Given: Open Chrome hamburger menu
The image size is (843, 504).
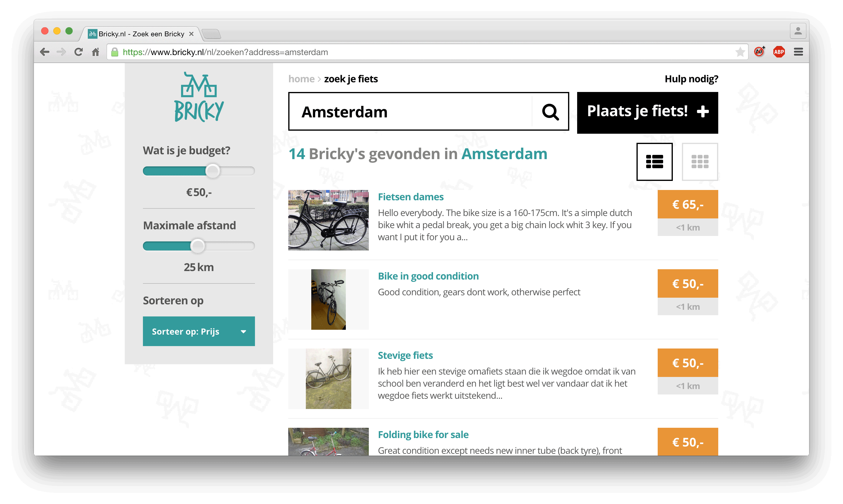Looking at the screenshot, I should click(x=798, y=52).
